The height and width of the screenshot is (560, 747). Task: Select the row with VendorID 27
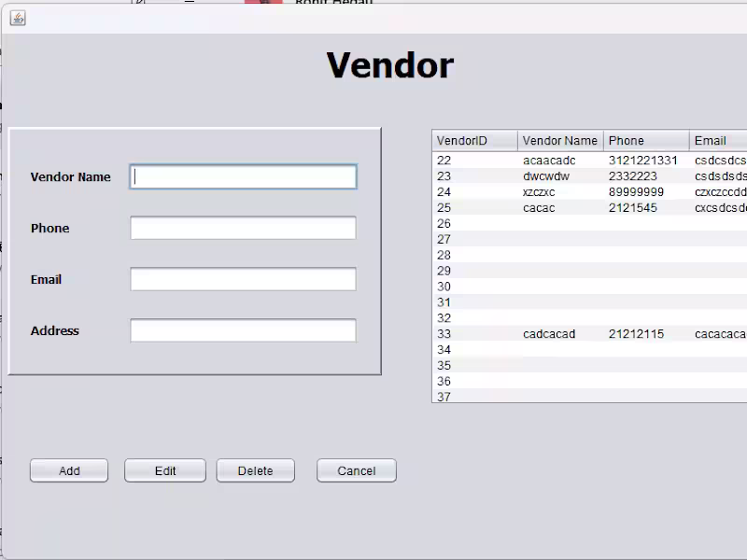(590, 239)
